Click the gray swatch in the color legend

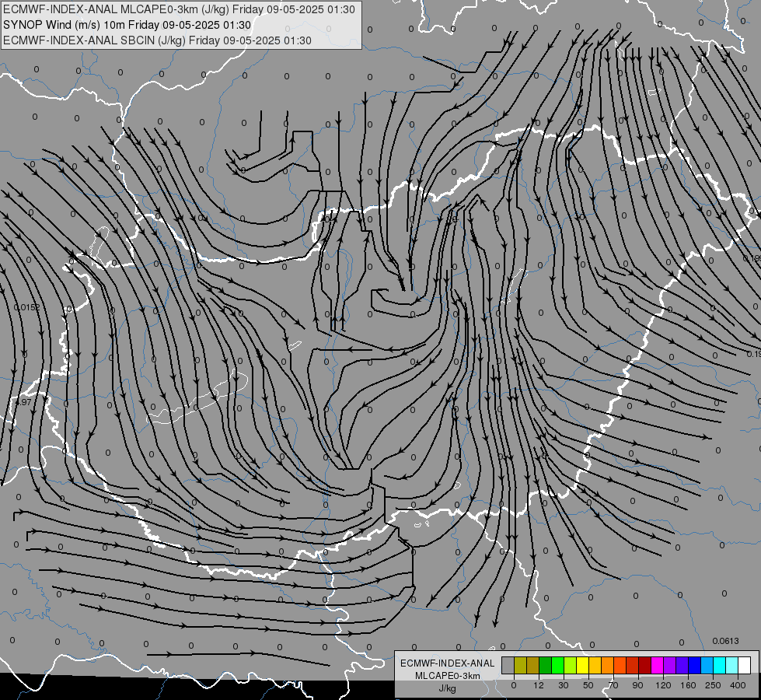coord(508,665)
